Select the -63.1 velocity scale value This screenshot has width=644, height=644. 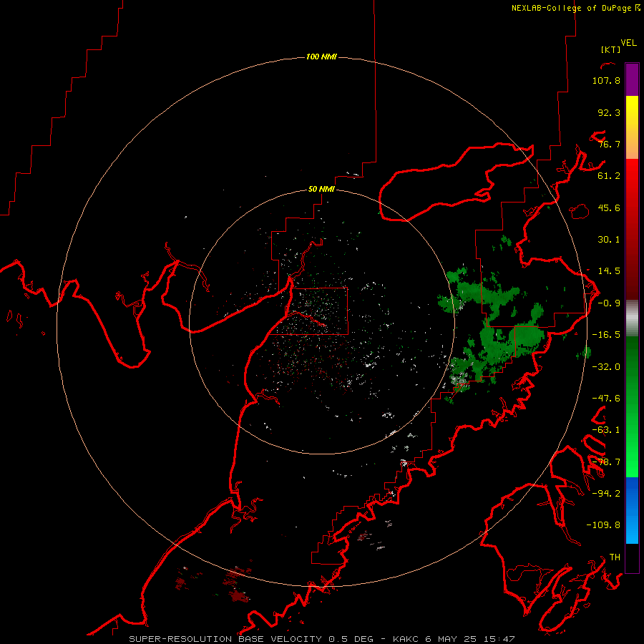click(606, 430)
